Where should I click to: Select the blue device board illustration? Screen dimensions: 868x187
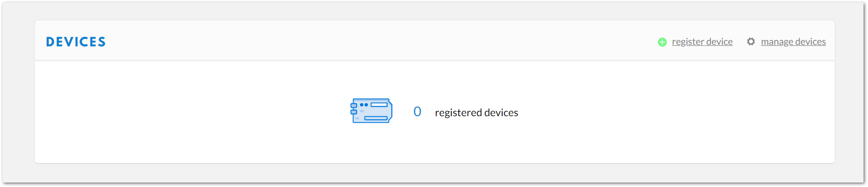(371, 111)
